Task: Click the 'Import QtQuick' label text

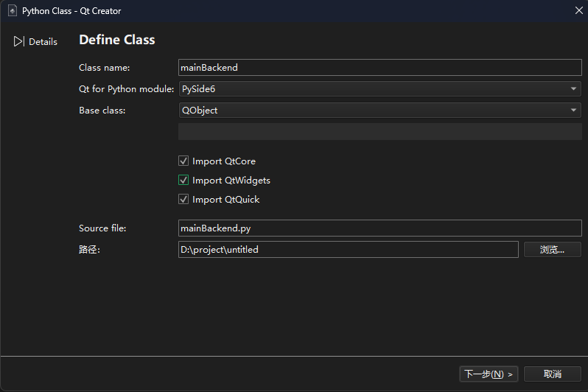Action: coord(225,200)
